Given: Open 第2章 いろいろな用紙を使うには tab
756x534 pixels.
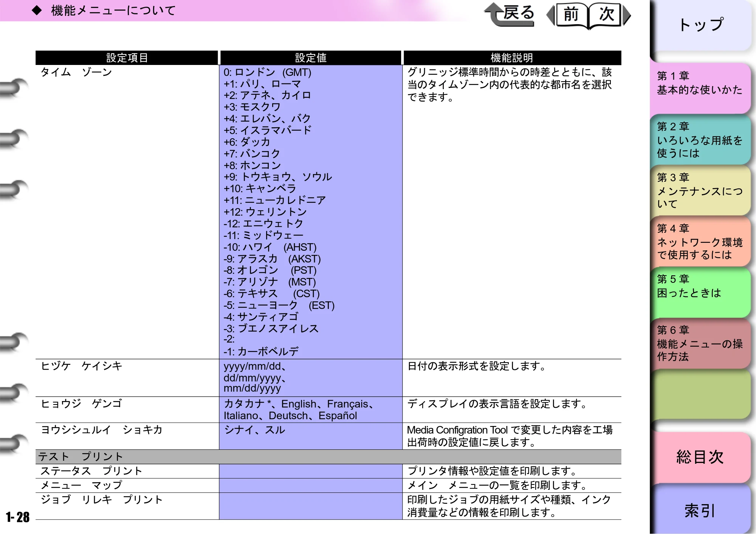Looking at the screenshot, I should (700, 140).
